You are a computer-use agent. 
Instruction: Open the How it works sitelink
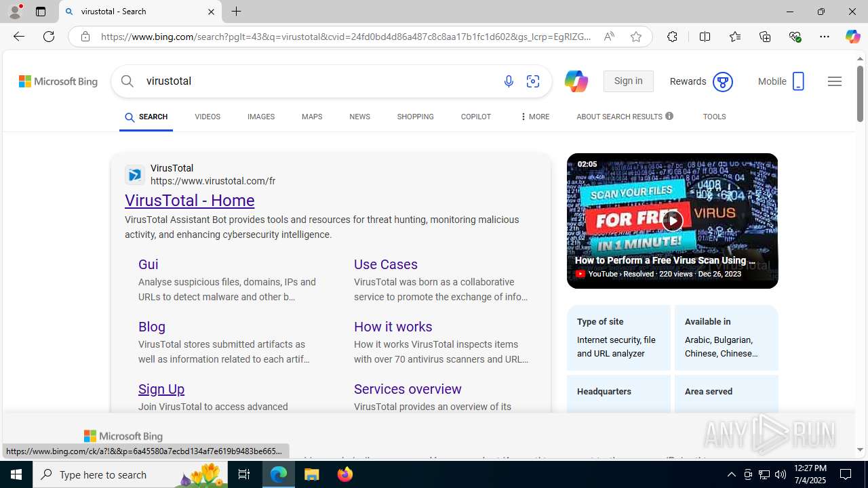[x=393, y=327]
